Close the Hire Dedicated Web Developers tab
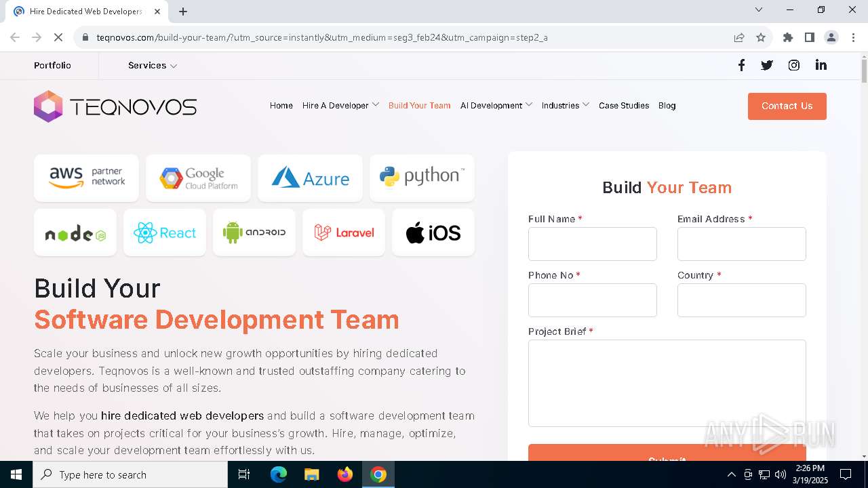 click(x=157, y=12)
